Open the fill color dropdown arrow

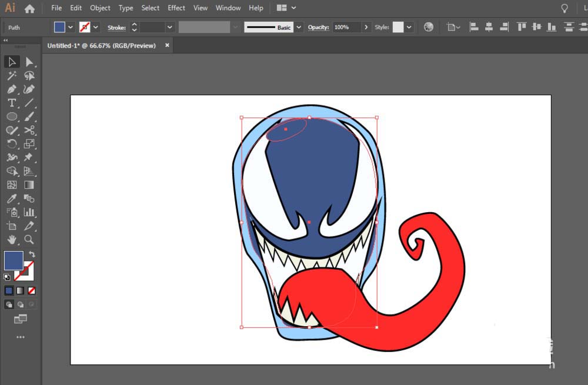point(71,28)
